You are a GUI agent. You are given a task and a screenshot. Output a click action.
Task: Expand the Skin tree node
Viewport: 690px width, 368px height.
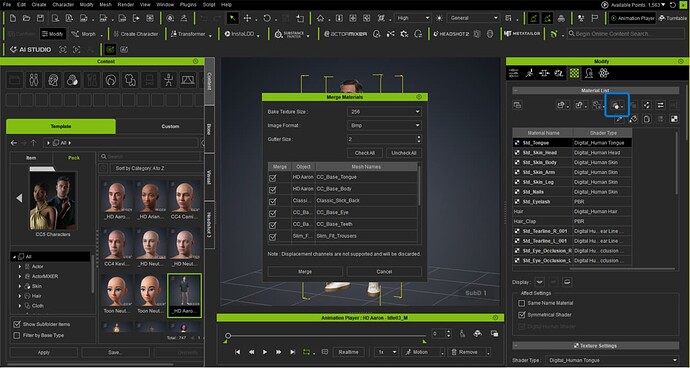tap(20, 286)
